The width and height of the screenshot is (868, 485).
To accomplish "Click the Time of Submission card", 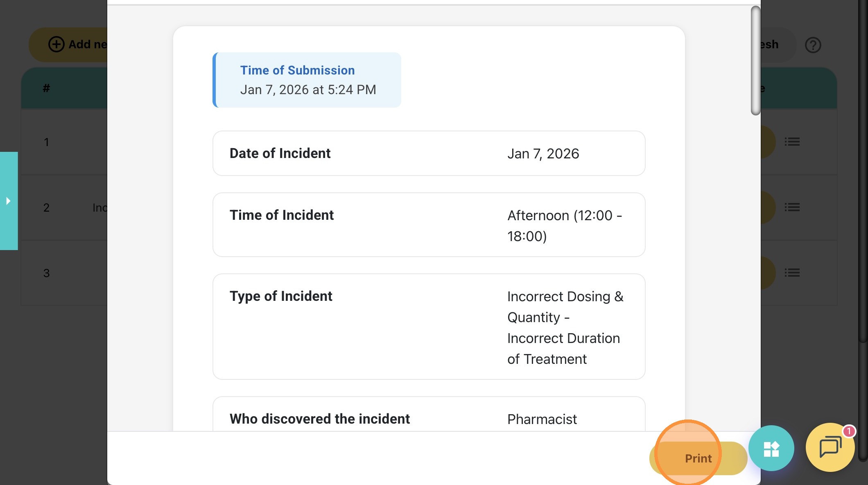I will [x=307, y=80].
